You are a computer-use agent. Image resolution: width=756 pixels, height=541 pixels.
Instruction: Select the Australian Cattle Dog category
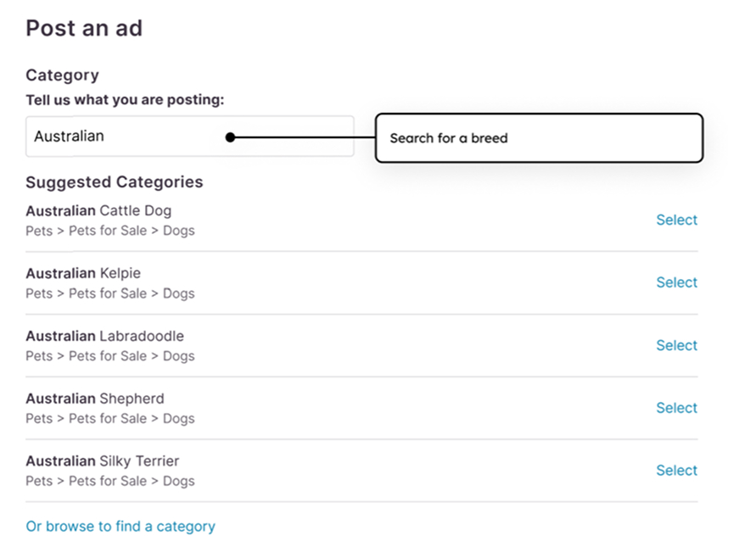(676, 220)
